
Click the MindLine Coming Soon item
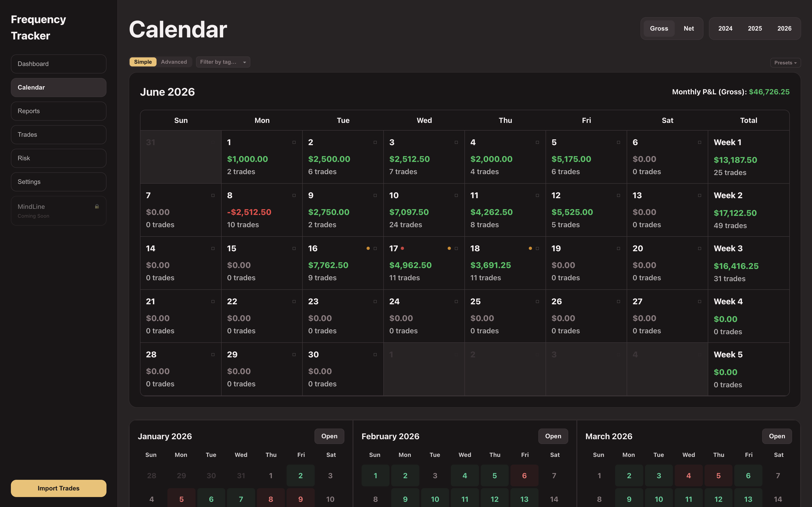59,211
